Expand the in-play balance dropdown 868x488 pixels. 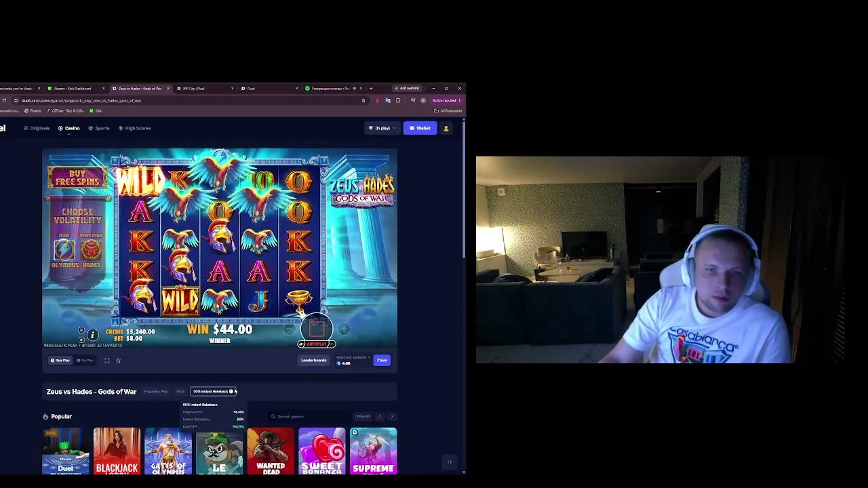(x=382, y=128)
